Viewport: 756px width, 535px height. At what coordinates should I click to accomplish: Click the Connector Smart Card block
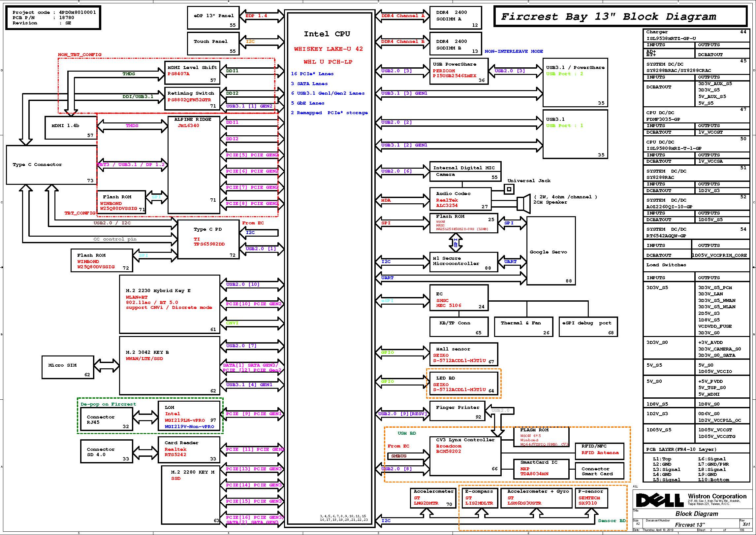[x=599, y=471]
